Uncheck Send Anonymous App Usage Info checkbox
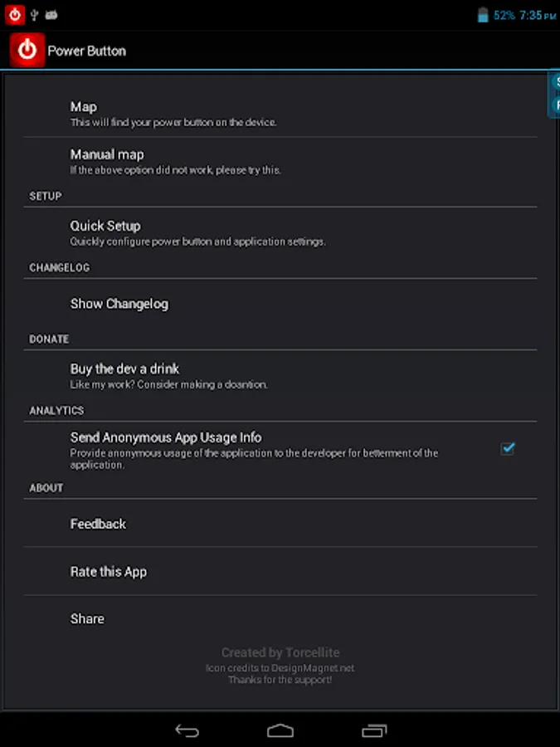The image size is (560, 747). [508, 448]
